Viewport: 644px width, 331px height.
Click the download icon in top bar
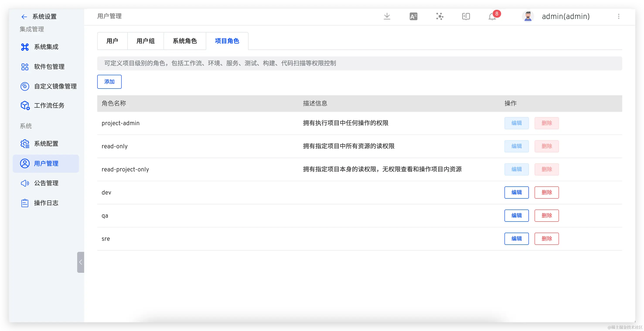click(387, 16)
